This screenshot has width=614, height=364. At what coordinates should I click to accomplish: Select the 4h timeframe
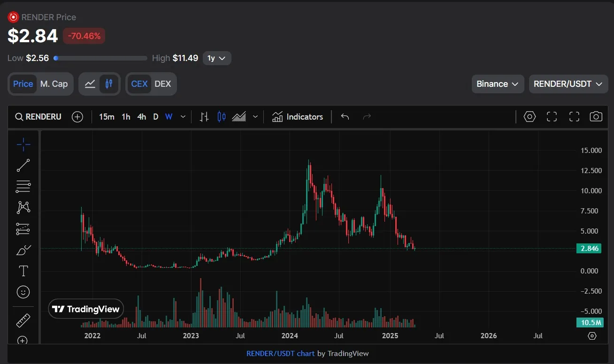coord(141,117)
